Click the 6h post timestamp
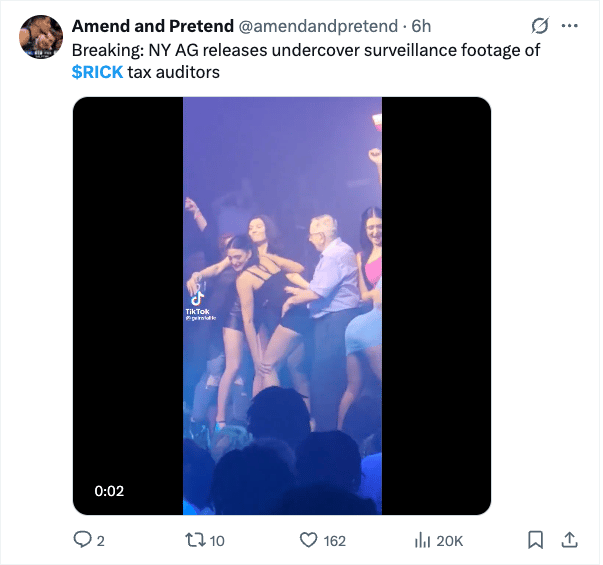This screenshot has height=565, width=603. pos(422,25)
